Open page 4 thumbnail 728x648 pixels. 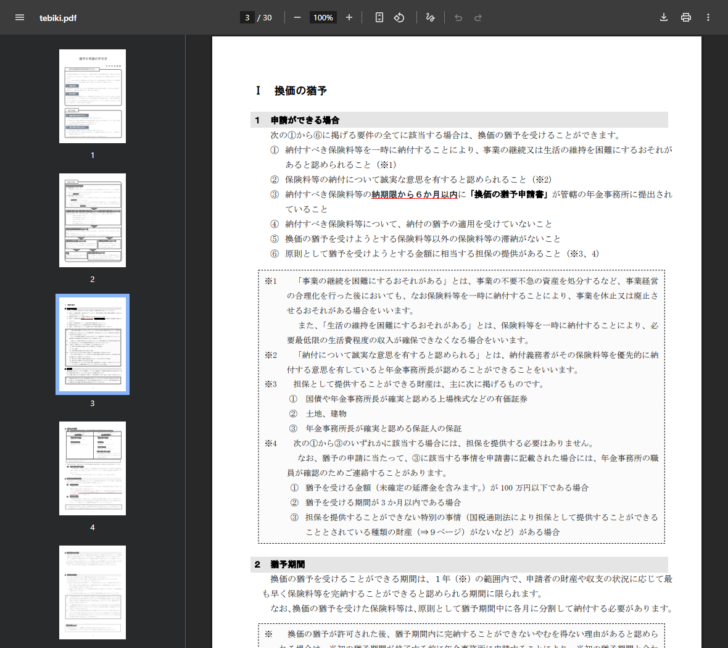[x=92, y=468]
